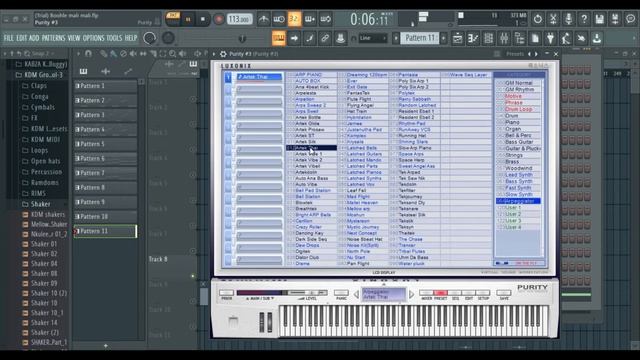Click the PRESET tab button in Purity
This screenshot has width=640, height=360.
click(440, 293)
